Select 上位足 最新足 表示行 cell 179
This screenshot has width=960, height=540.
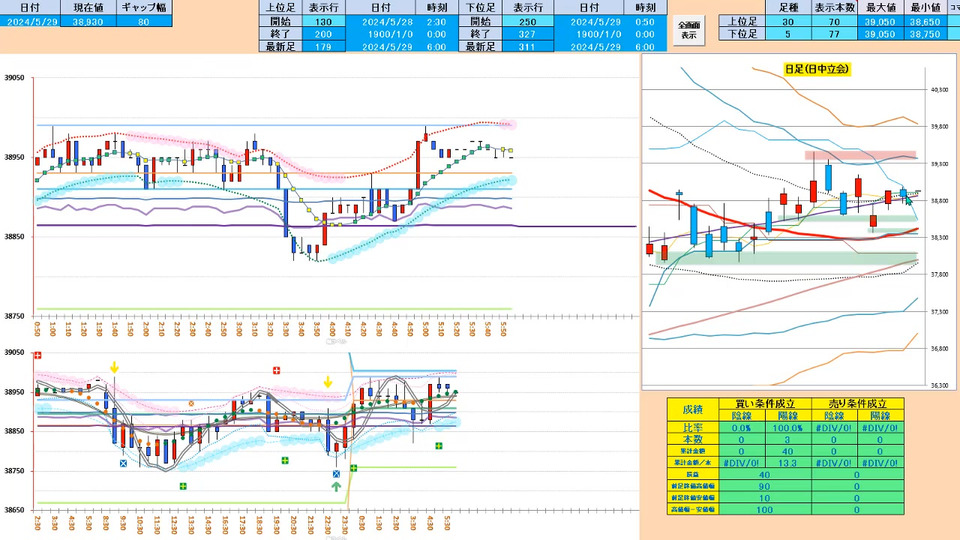(323, 47)
